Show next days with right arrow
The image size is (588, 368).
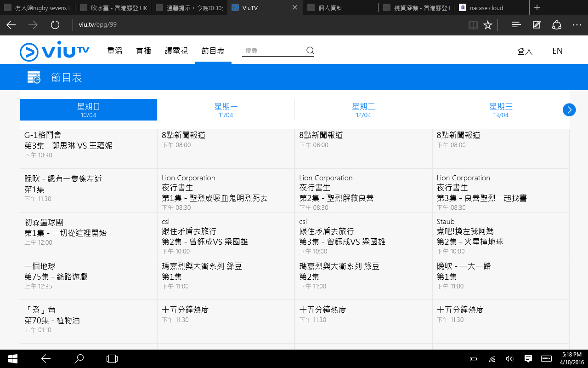click(x=569, y=109)
